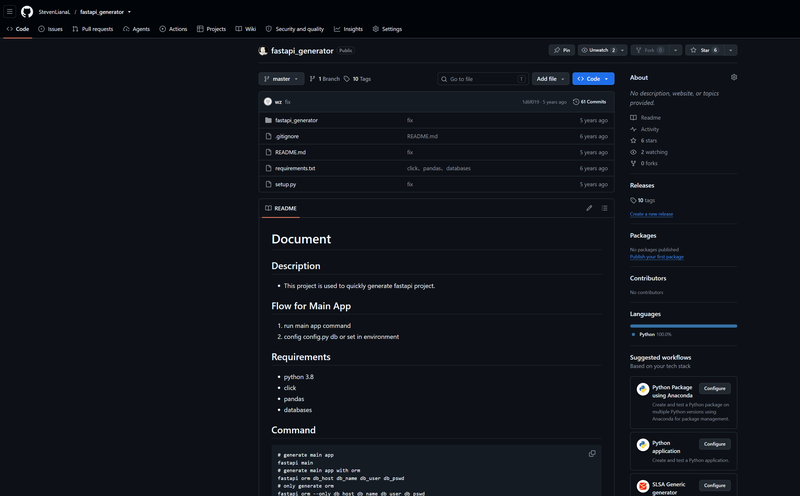Open the green Code dropdown button

point(593,79)
